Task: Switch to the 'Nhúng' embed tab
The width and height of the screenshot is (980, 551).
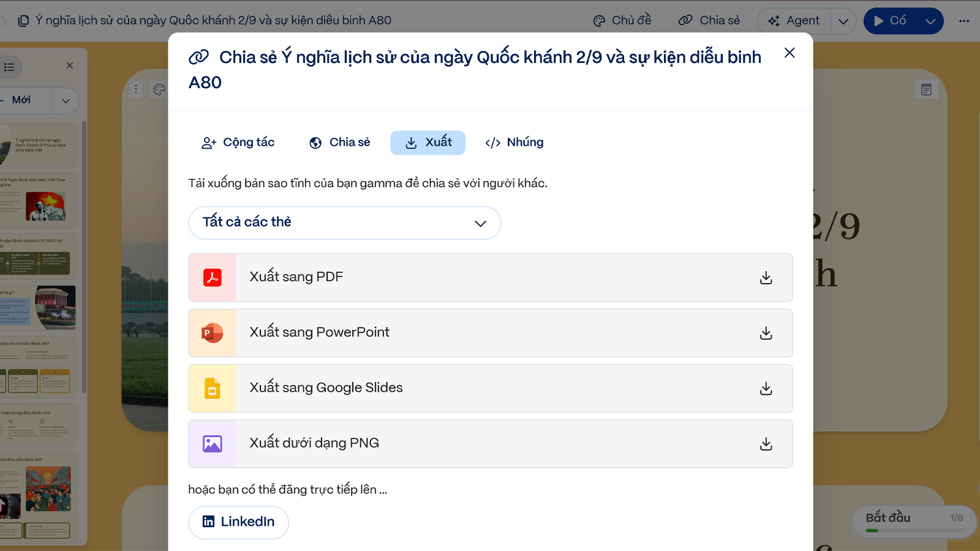Action: click(x=514, y=143)
